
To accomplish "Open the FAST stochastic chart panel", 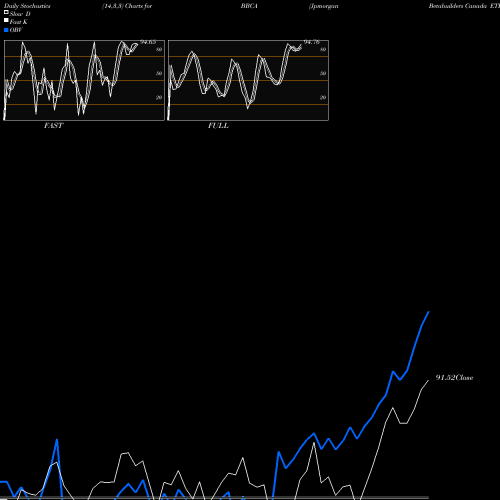I will 84,80.
